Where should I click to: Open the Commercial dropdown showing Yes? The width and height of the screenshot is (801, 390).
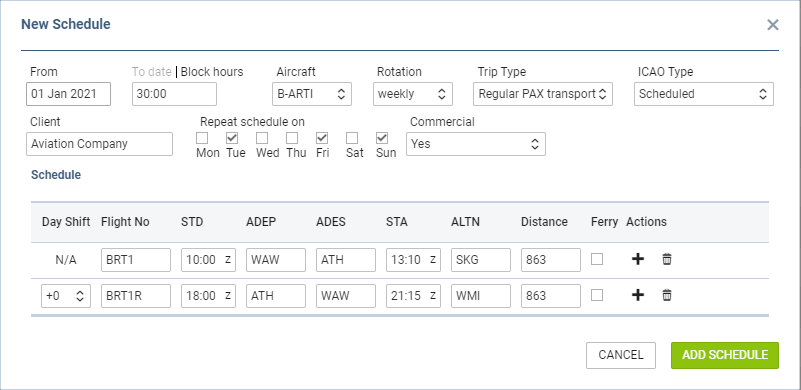click(476, 144)
